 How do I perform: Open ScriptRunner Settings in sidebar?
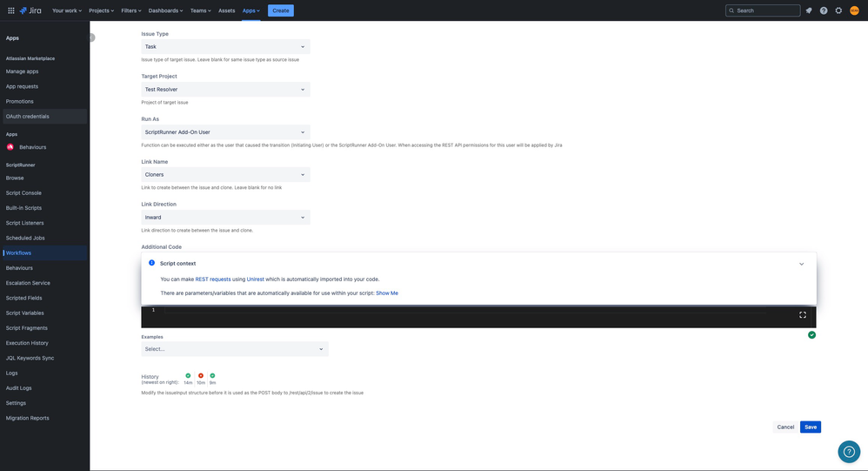(x=16, y=403)
